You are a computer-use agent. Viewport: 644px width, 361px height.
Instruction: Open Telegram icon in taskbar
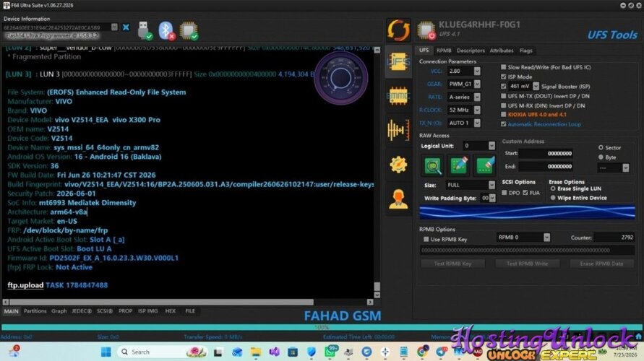click(x=442, y=352)
